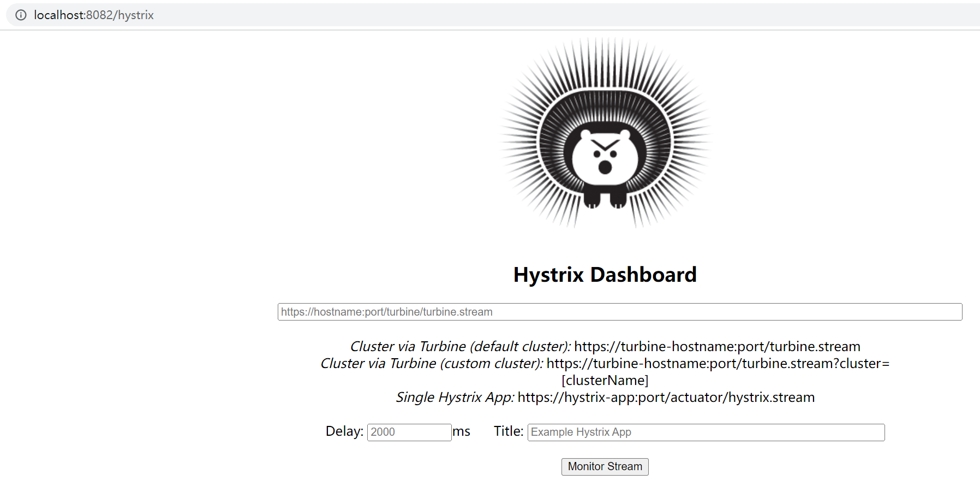Click the Hystrix porcupine logo image

[605, 133]
